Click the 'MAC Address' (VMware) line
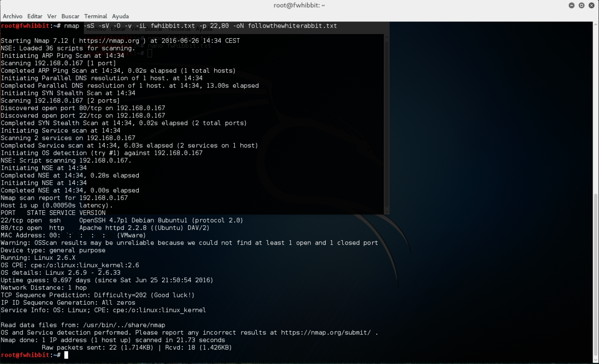 point(73,235)
